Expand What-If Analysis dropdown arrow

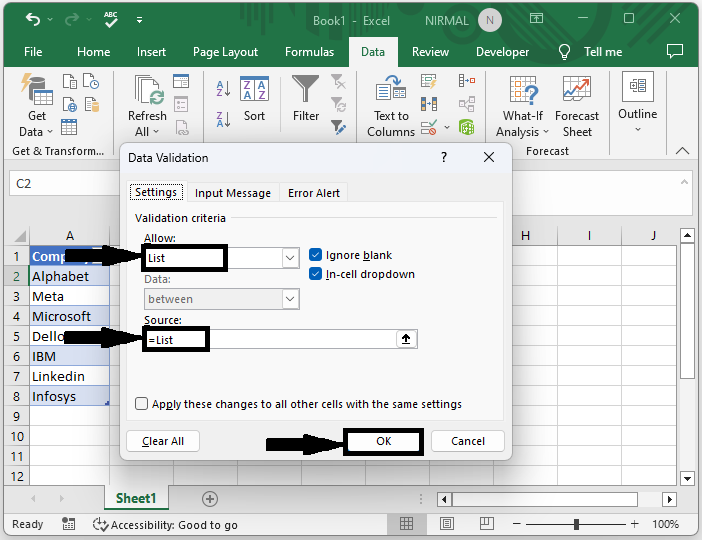[546, 132]
